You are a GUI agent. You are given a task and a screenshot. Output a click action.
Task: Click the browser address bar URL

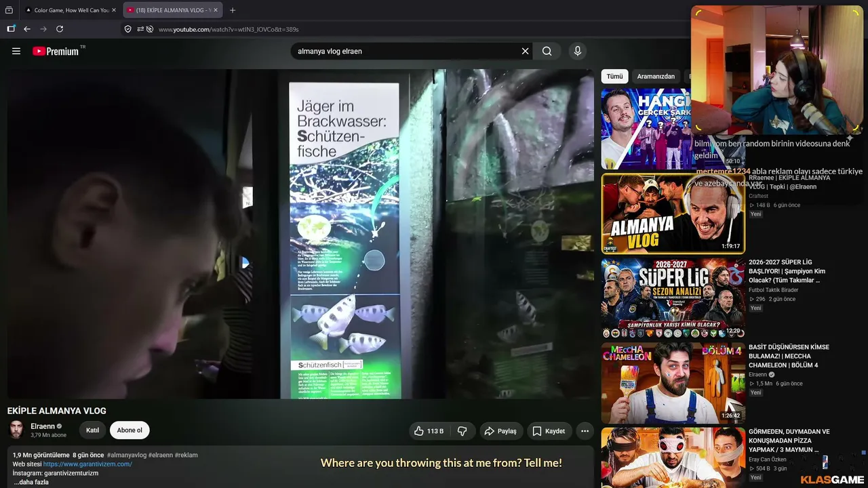coord(229,29)
